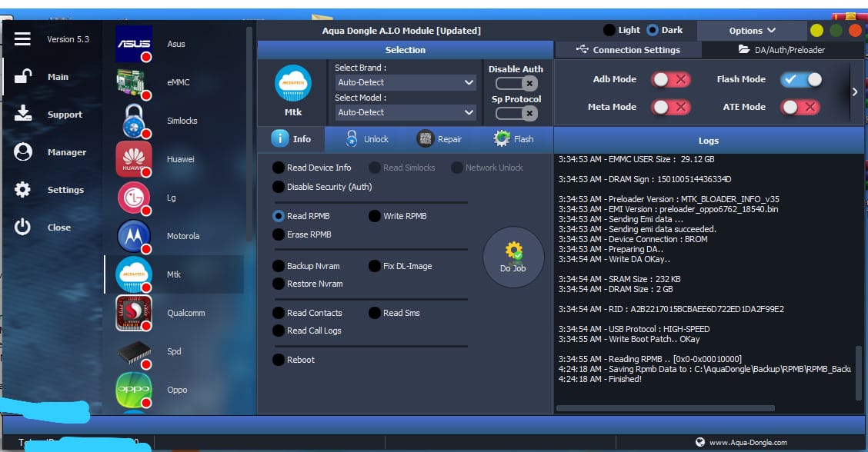Click the Flash tab gear icon
The image size is (868, 452).
point(502,139)
